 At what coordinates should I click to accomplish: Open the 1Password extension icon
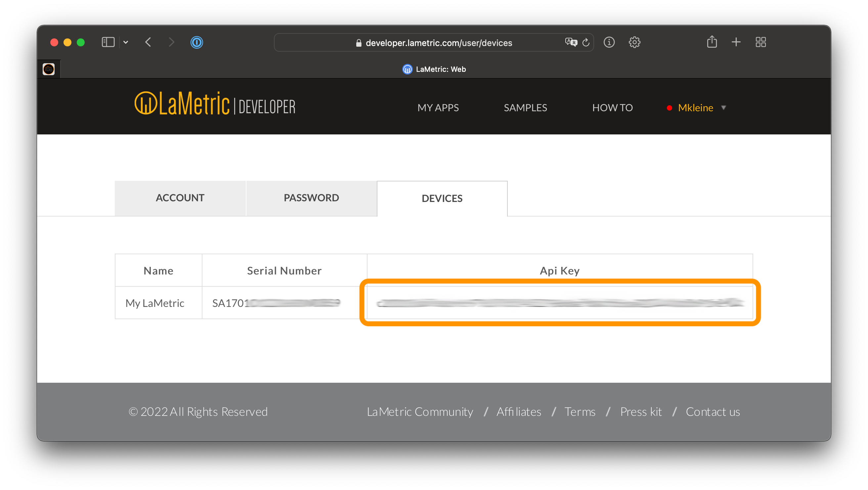tap(197, 42)
